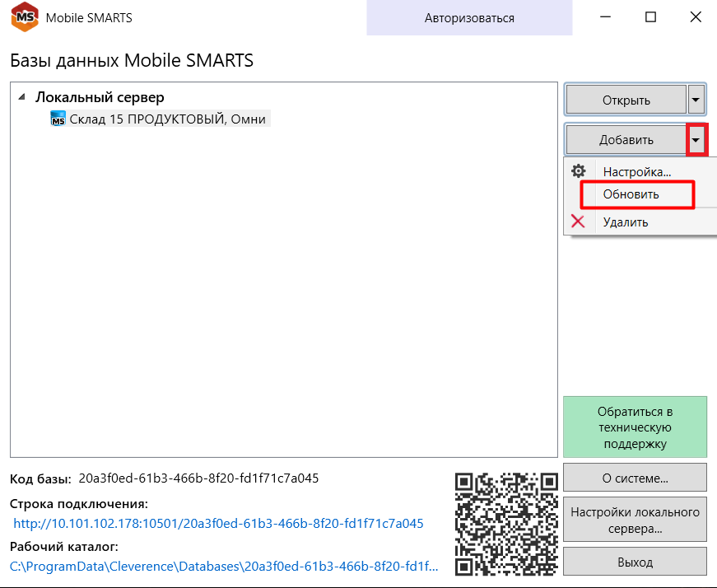Select Настройка... from the dropdown menu

pyautogui.click(x=636, y=172)
